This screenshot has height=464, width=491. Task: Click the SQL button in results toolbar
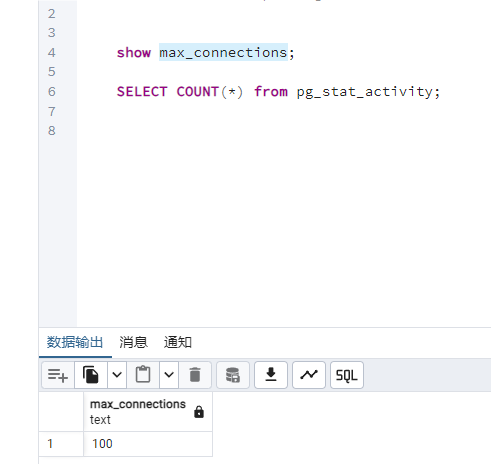tap(347, 375)
